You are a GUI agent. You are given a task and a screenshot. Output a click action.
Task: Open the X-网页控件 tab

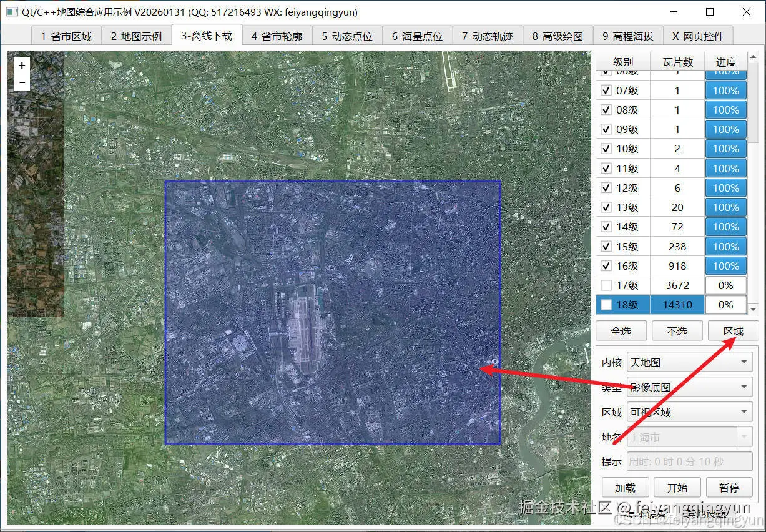(x=698, y=36)
